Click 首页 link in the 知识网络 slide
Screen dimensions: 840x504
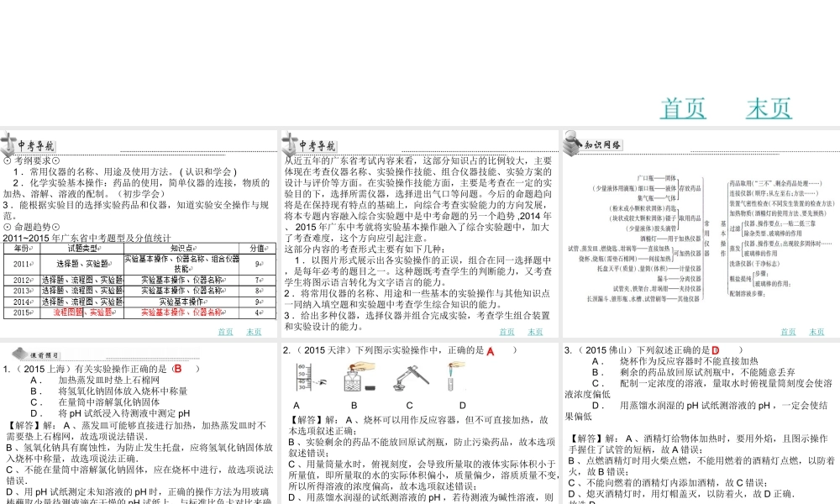788,332
